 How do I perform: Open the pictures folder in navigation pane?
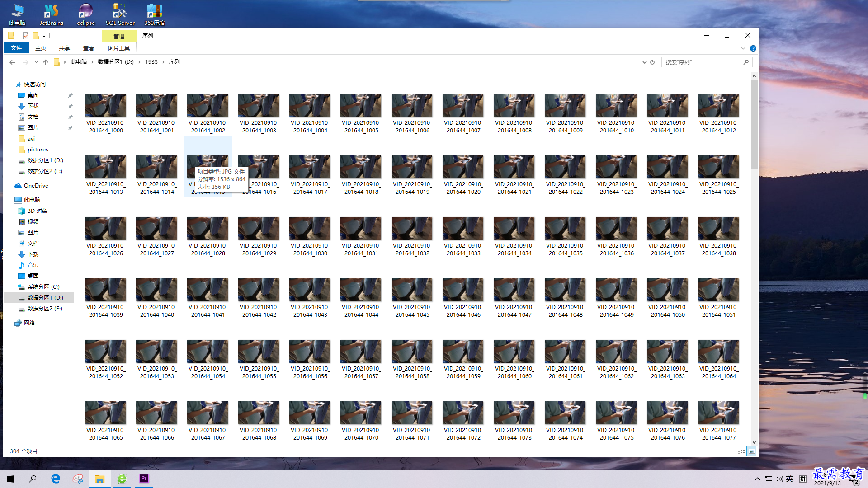(38, 150)
